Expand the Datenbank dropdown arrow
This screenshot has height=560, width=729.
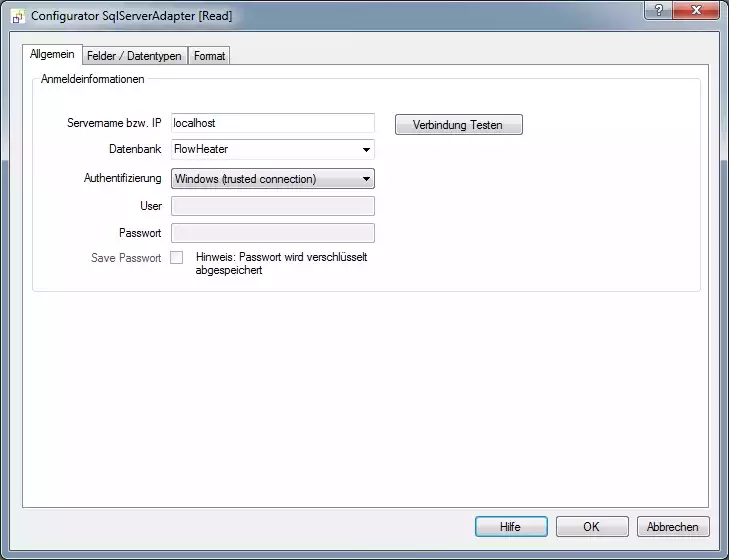(x=366, y=150)
